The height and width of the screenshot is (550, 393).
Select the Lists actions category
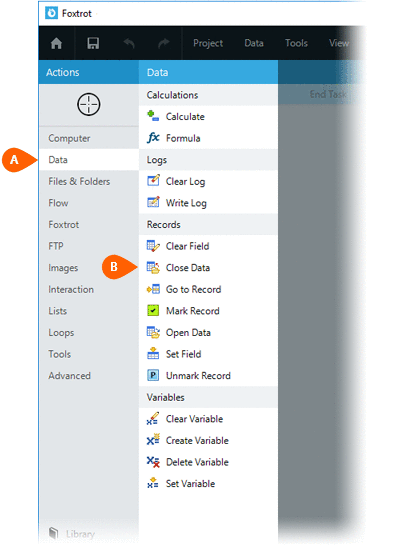coord(89,311)
